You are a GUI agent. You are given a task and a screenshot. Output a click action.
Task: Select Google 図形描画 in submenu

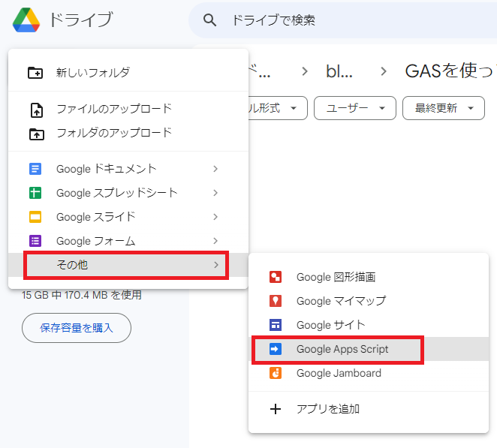(x=369, y=277)
